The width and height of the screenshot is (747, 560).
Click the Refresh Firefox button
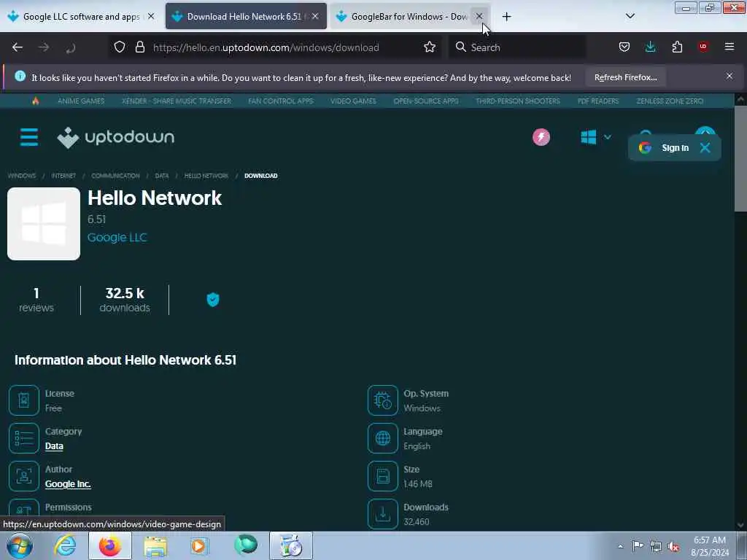coord(625,77)
